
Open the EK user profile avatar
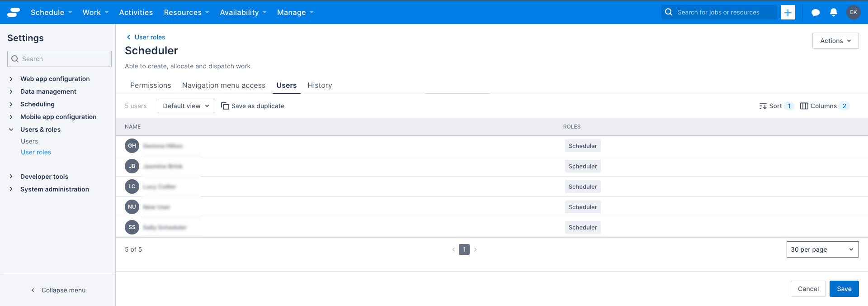854,12
